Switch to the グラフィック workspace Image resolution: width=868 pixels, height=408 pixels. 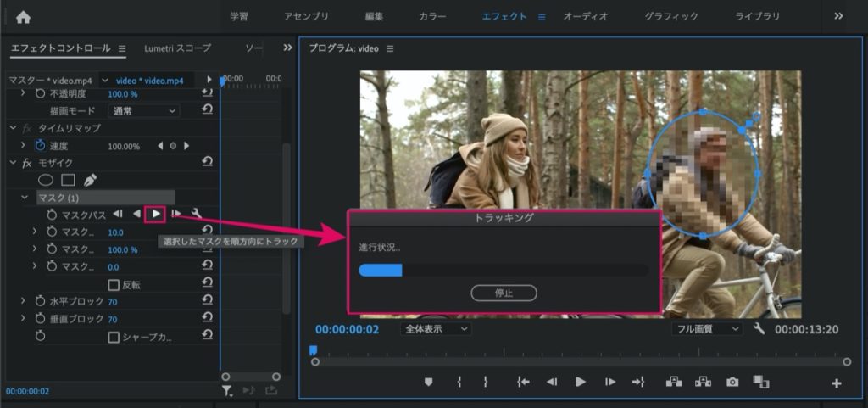[671, 16]
